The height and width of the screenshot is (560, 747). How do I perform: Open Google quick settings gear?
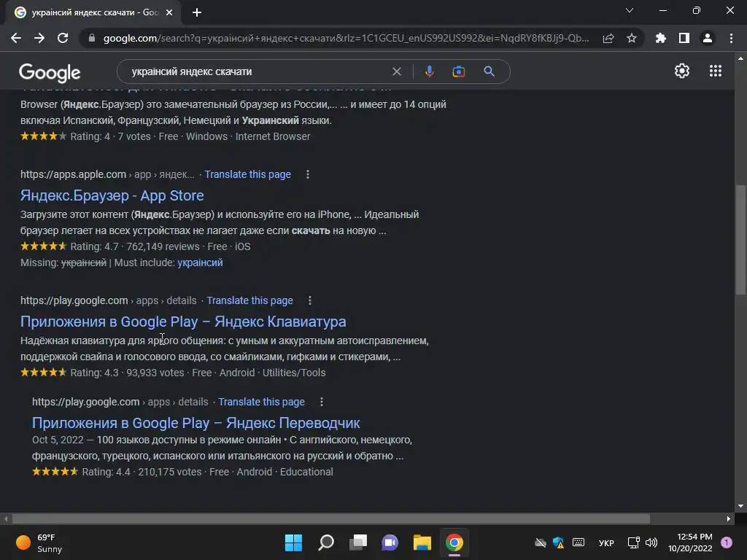coord(682,71)
